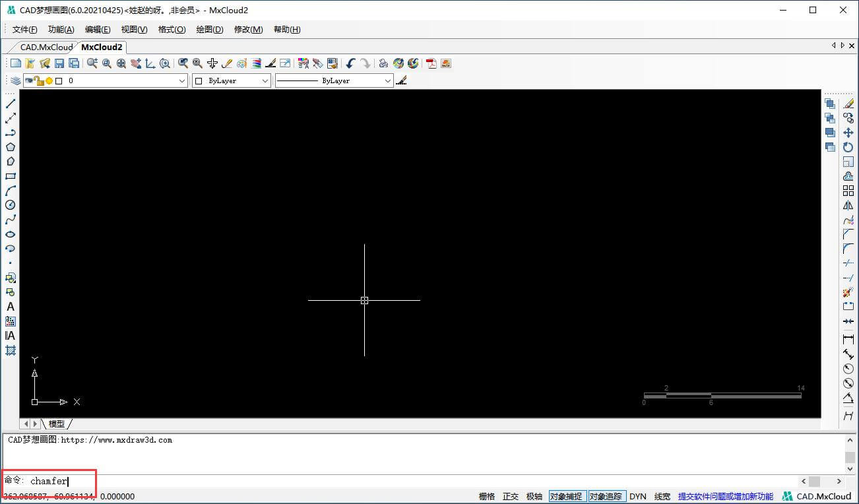Click the tab scroll right arrow at top right
Screen dimensions: 859x504
coord(843,46)
